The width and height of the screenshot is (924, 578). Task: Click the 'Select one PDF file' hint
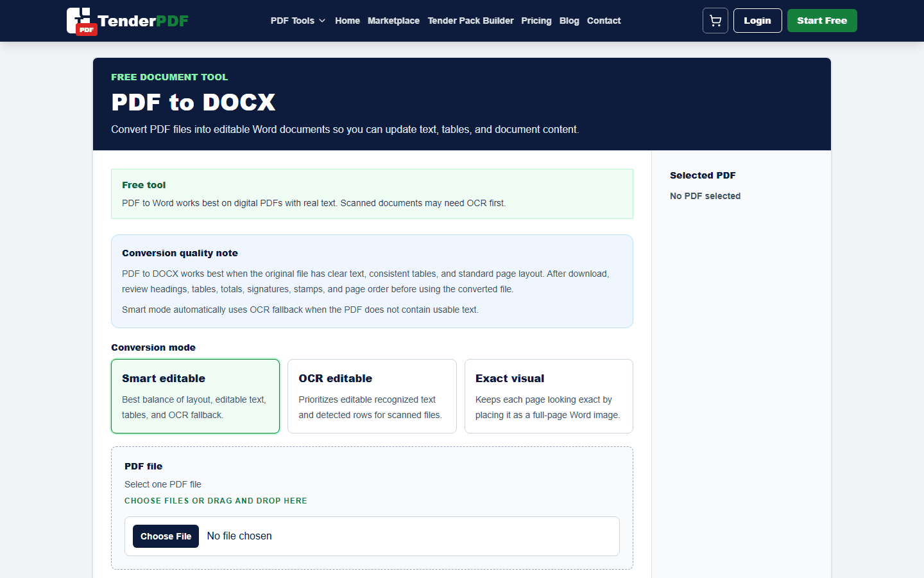point(163,484)
